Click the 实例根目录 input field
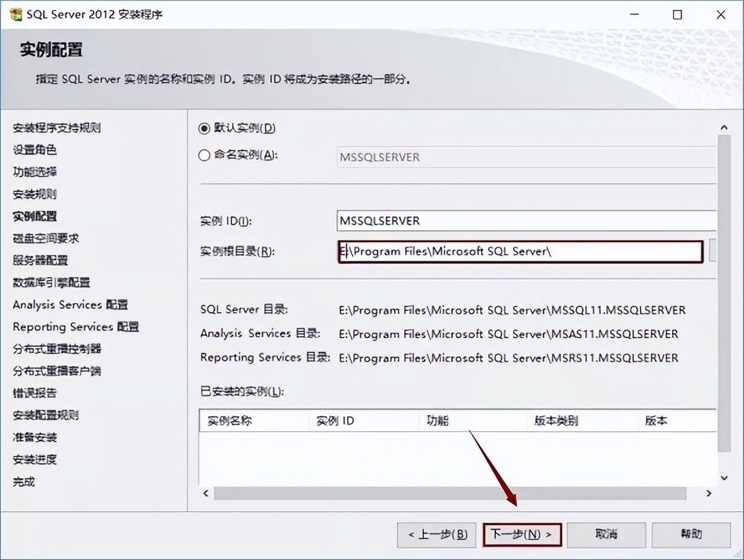 pyautogui.click(x=521, y=252)
